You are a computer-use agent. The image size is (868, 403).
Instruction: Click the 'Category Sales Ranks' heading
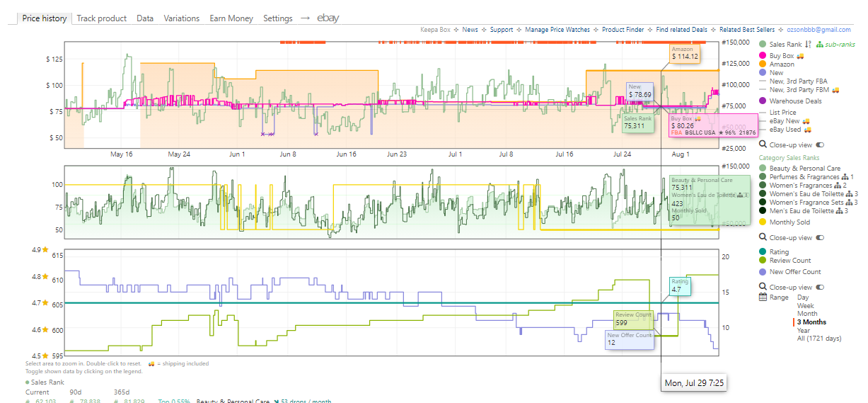(789, 158)
